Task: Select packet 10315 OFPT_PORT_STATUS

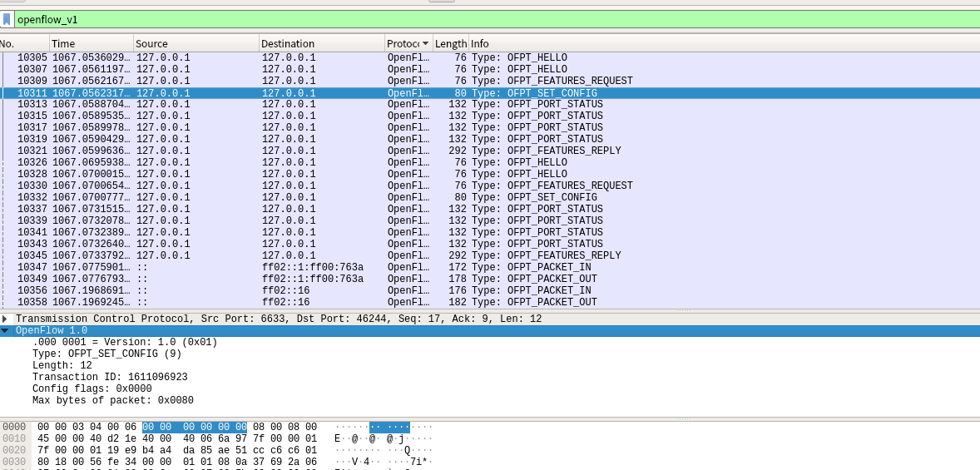Action: pos(490,116)
